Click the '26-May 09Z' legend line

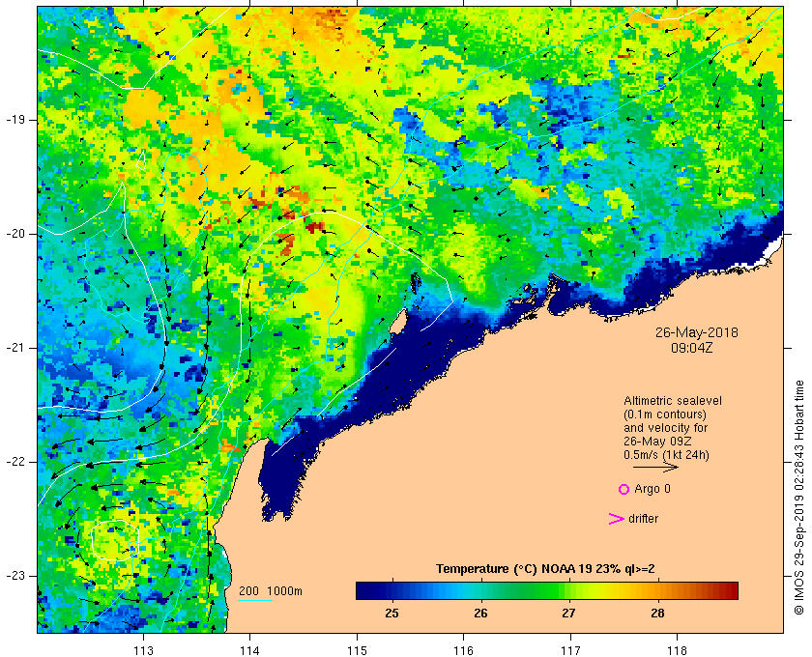[657, 442]
